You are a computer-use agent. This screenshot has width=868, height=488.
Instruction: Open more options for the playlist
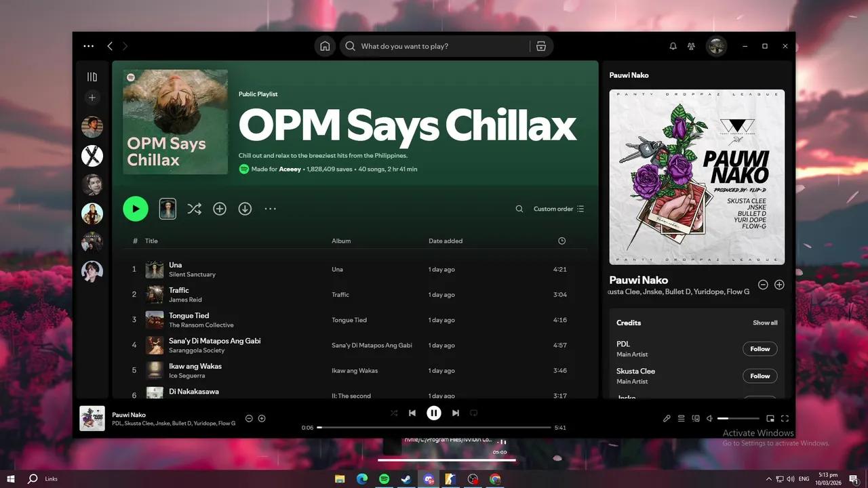point(270,209)
